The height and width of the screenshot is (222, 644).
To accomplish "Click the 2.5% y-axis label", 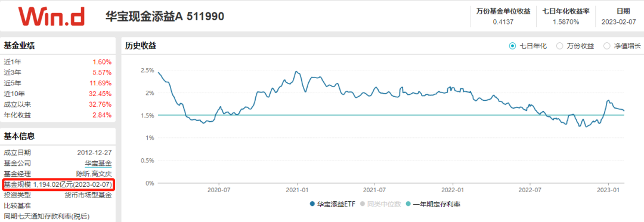I will 147,70.
